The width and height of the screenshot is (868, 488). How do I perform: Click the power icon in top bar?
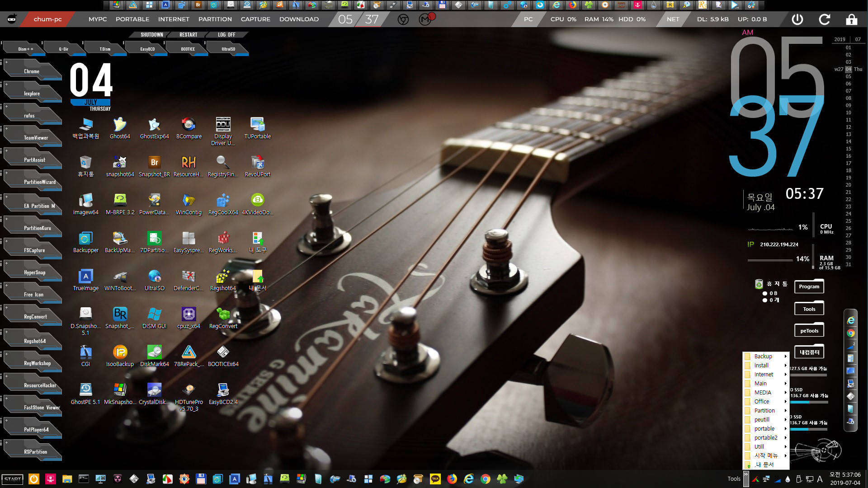(x=797, y=19)
